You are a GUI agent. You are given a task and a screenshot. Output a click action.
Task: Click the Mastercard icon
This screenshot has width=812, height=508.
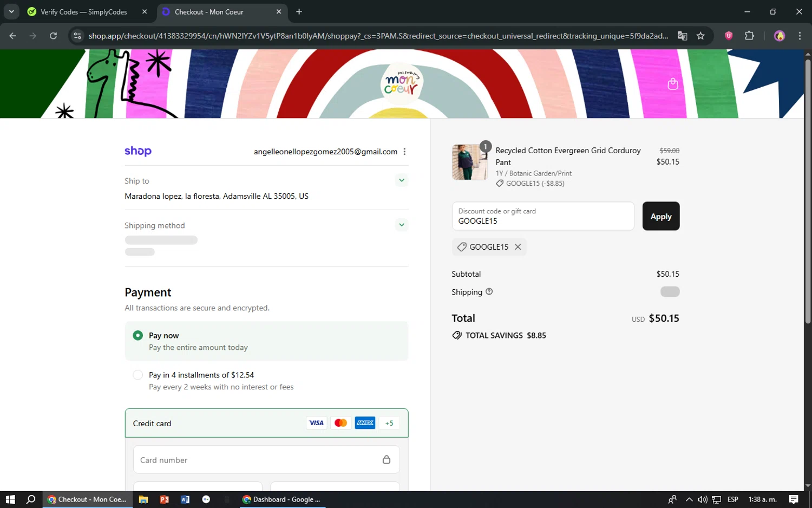click(340, 423)
